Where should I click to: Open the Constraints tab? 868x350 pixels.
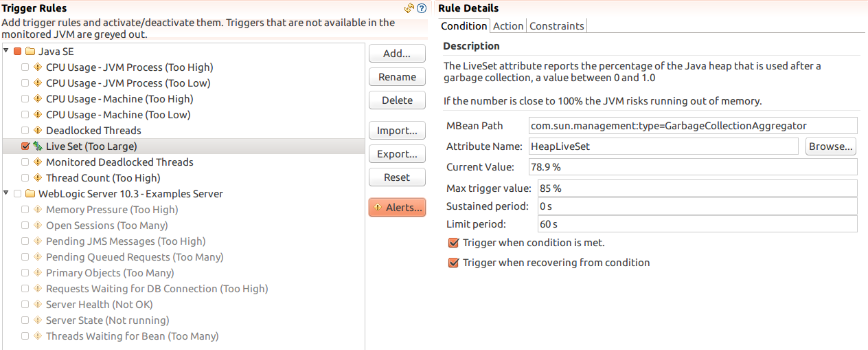pos(557,26)
